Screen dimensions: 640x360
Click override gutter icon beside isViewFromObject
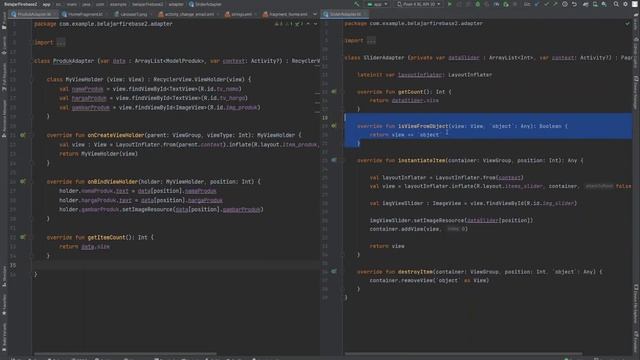coord(334,126)
